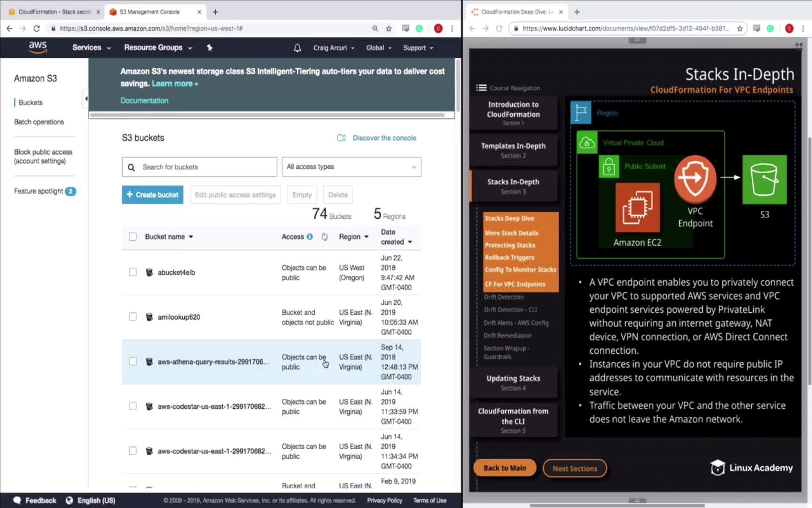812x508 pixels.
Task: Open the Feedback chat icon in footer
Action: [x=17, y=500]
